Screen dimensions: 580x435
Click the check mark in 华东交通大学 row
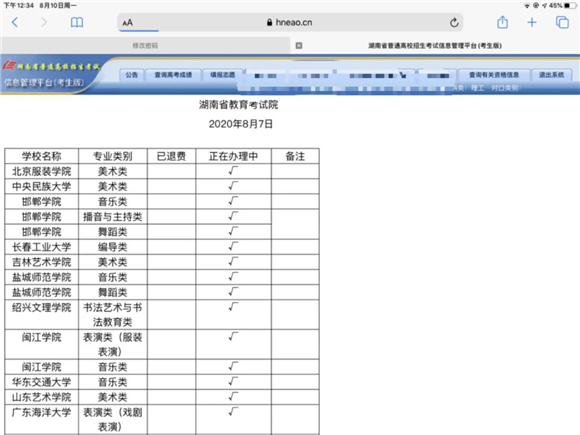[x=233, y=381]
